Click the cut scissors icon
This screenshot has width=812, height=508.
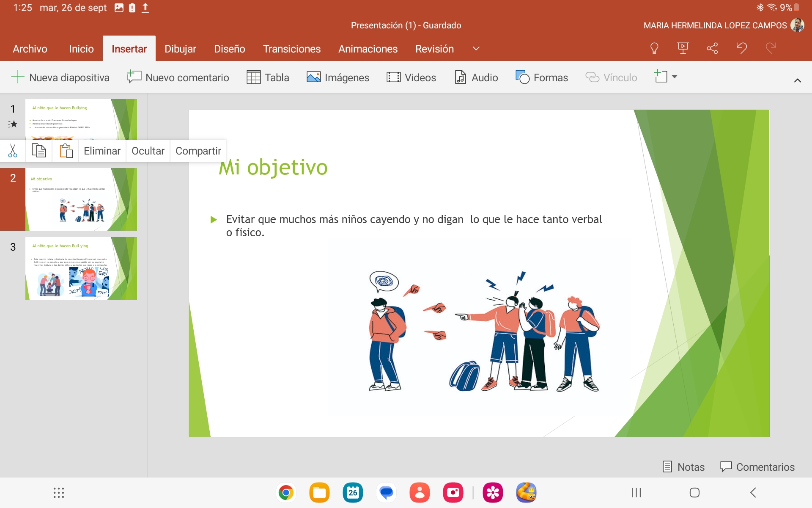13,151
